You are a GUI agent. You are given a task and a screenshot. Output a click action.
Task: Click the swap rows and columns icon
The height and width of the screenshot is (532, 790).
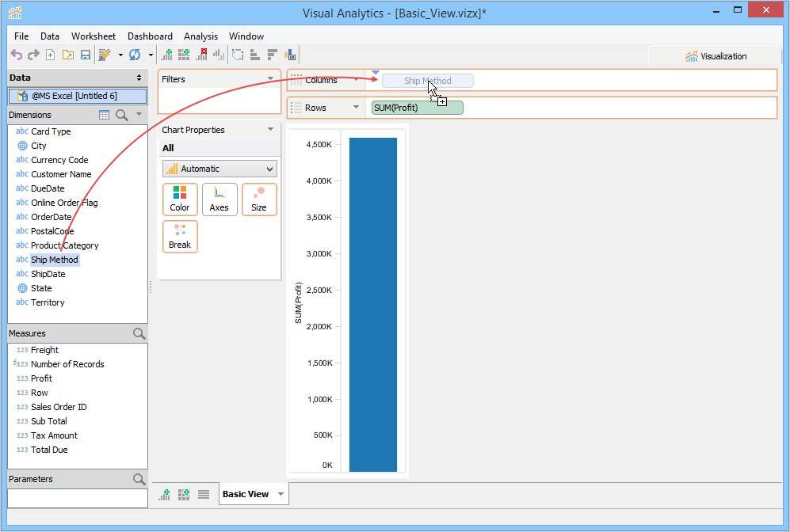click(x=238, y=55)
